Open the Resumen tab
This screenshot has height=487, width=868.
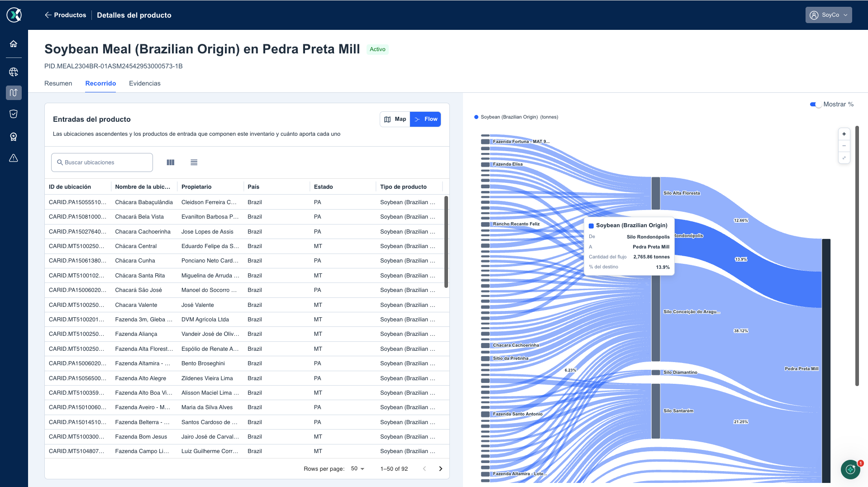tap(58, 83)
